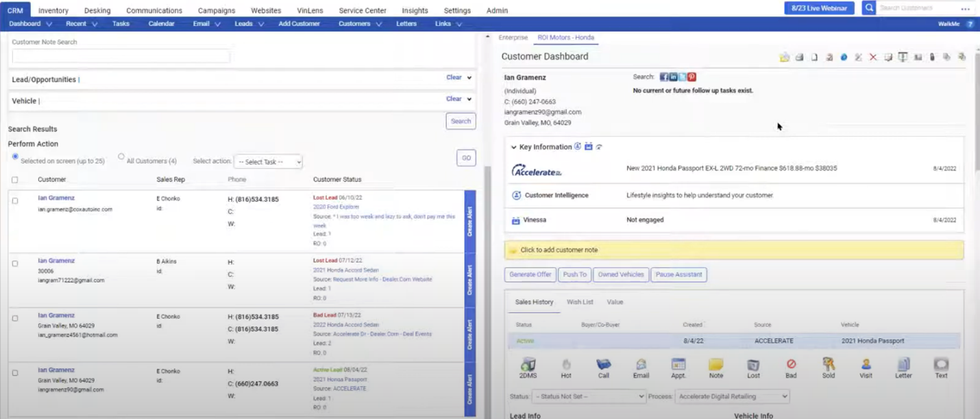This screenshot has height=419, width=980.
Task: Check the box for iangramenz90@gmail.com row
Action: point(15,373)
